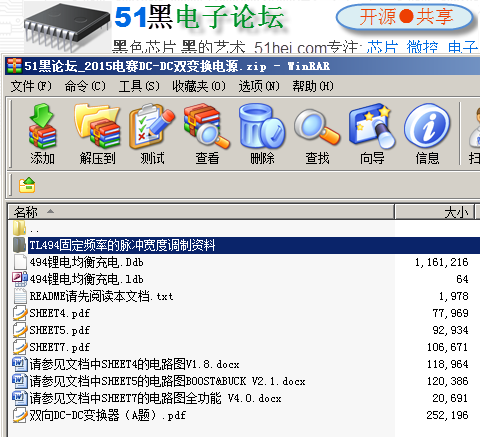Click Word icon of BOOST&BUCK V2.1.docx
This screenshot has height=437, width=480.
[20, 381]
